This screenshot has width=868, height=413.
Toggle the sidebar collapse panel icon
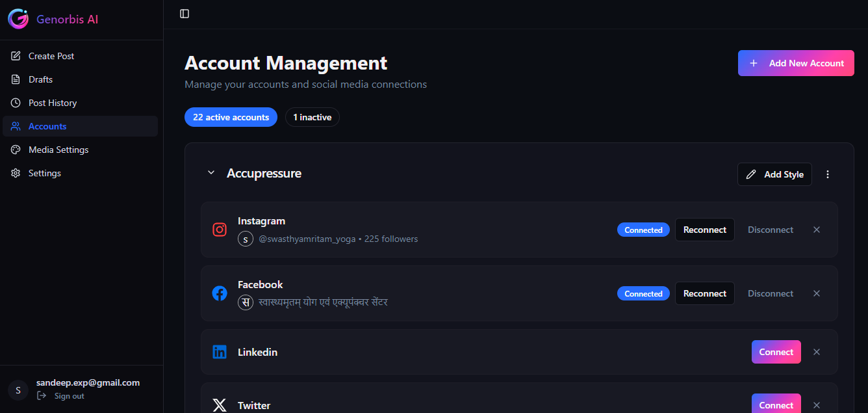tap(184, 13)
